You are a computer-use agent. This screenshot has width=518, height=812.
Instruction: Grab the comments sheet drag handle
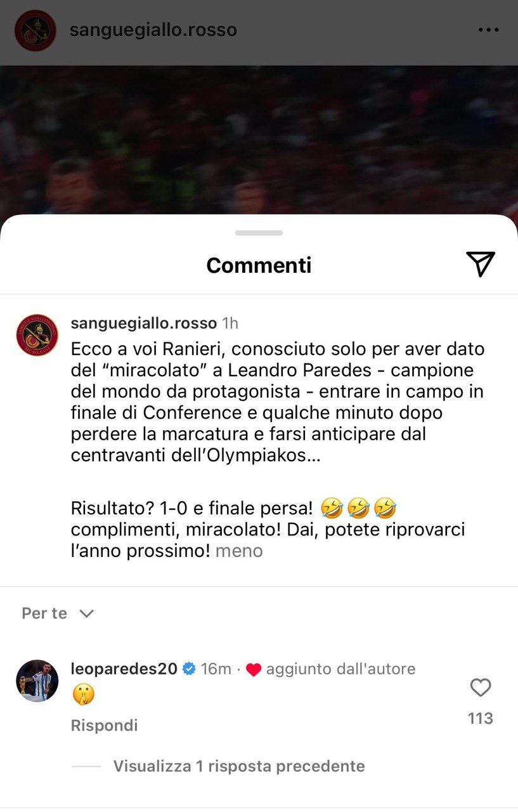[x=259, y=233]
